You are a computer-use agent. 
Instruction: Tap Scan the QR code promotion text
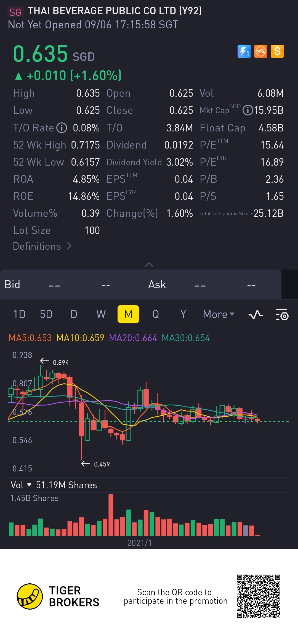coord(175,597)
